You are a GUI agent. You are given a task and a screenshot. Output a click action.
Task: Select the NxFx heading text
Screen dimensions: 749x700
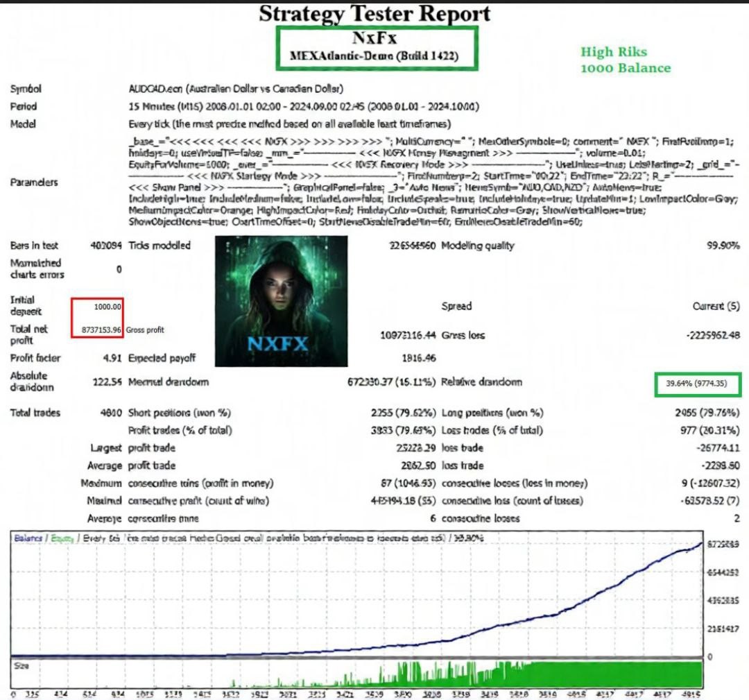tap(374, 37)
